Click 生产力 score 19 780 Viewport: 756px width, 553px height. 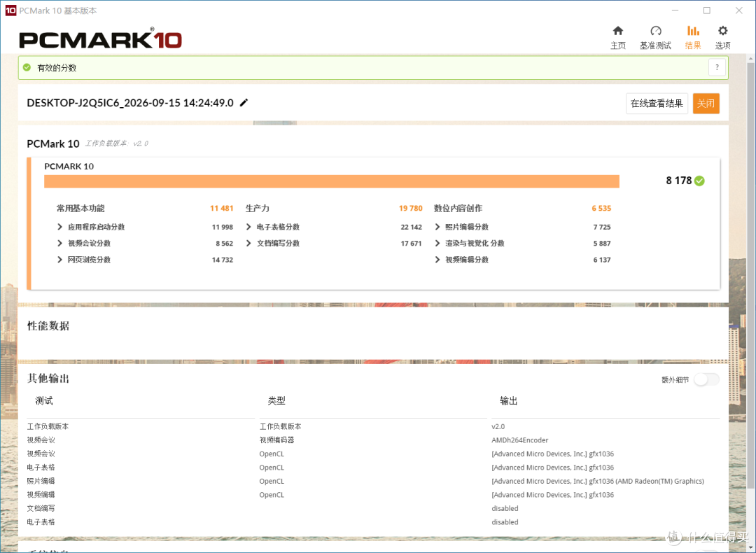(410, 209)
